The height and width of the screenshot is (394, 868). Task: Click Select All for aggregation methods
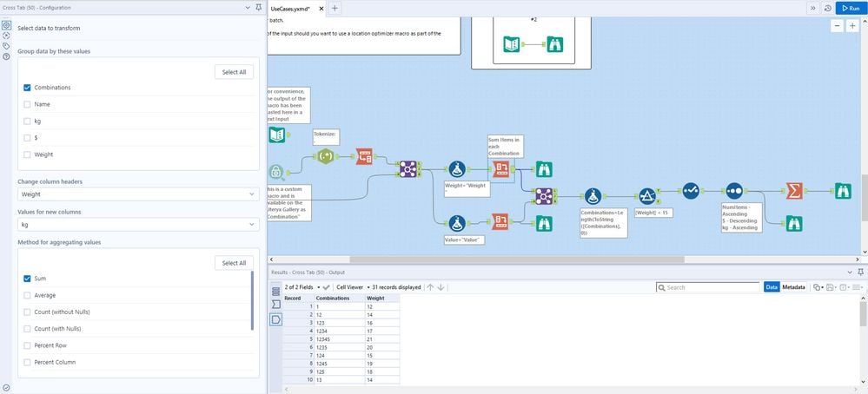pos(235,263)
